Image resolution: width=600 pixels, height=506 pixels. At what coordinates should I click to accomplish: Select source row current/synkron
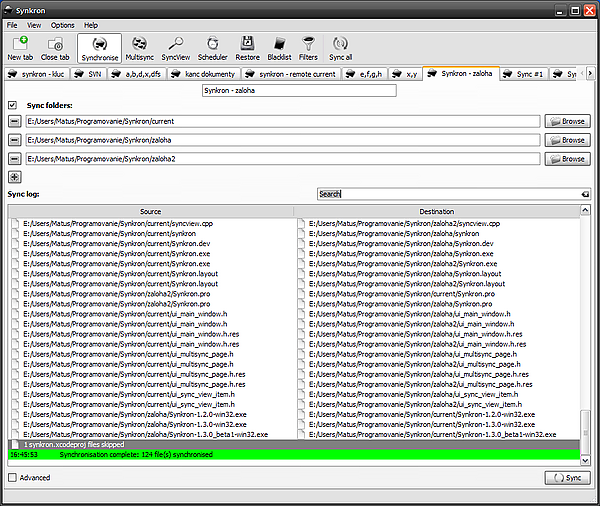(109, 233)
